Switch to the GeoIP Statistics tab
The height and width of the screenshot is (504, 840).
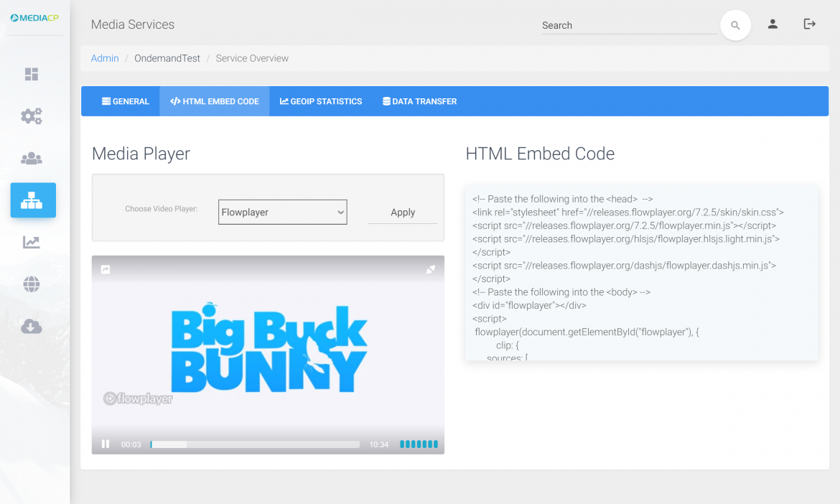coord(321,102)
